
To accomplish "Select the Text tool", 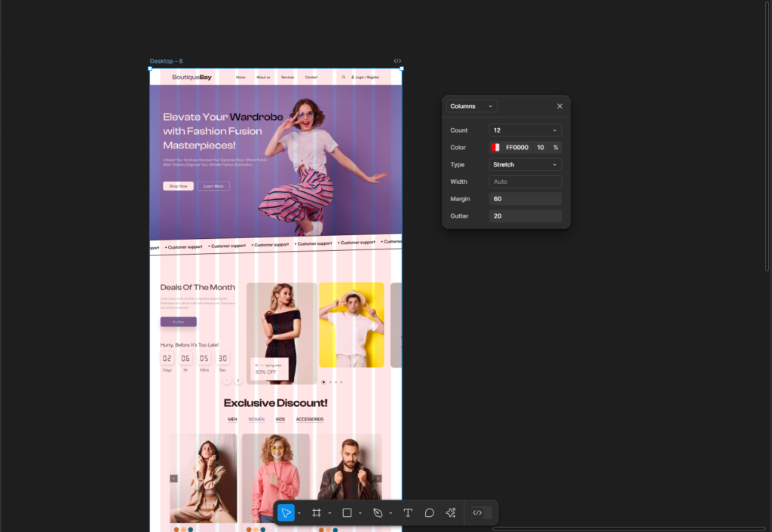I will click(x=408, y=513).
